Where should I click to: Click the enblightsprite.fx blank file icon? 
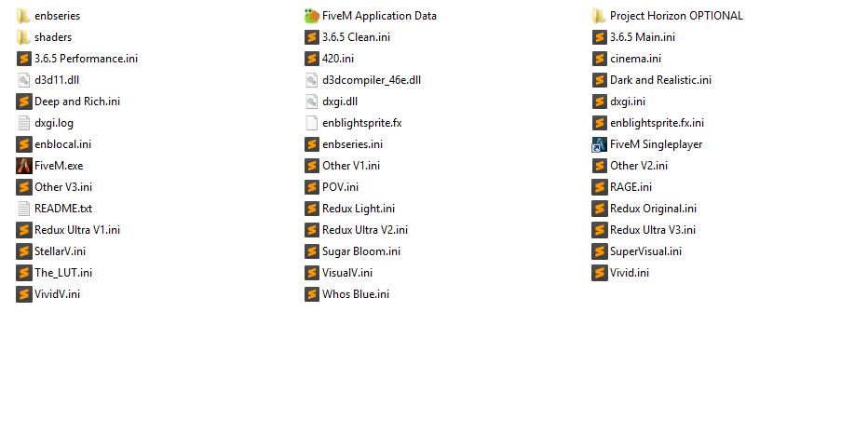312,123
